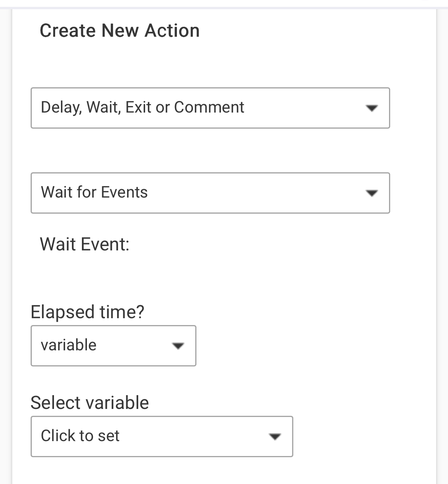
Task: Click the 'Delay, Wait, Exit or Comment' text
Action: [142, 107]
